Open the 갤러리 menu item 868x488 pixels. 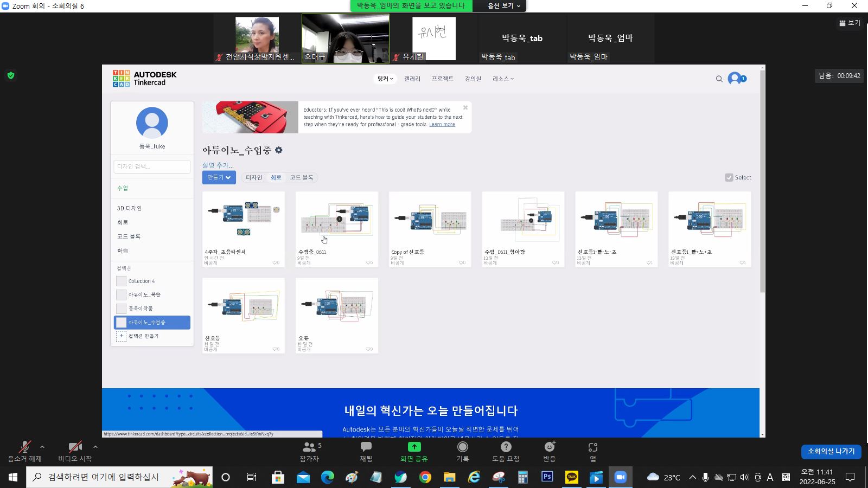click(412, 79)
